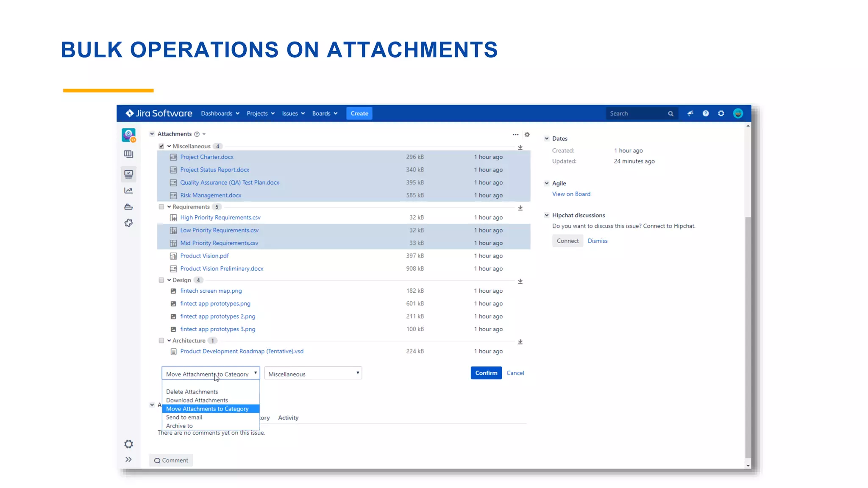Open Releases ship icon in sidebar

[128, 207]
